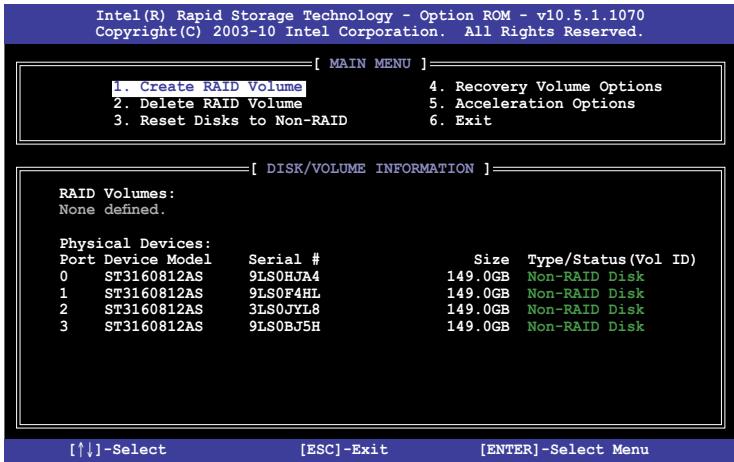
Task: Click device model on port 3 row
Action: click(154, 326)
